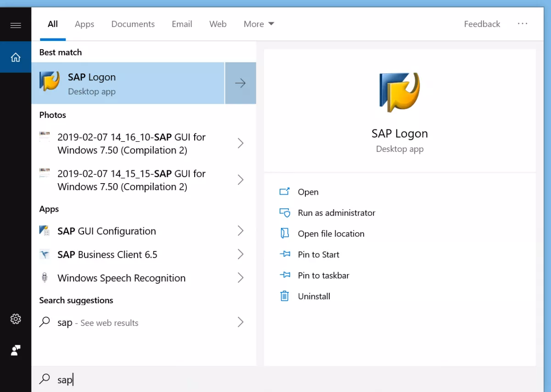
Task: Select the SAP Business Client 6.5 text
Action: 107,254
